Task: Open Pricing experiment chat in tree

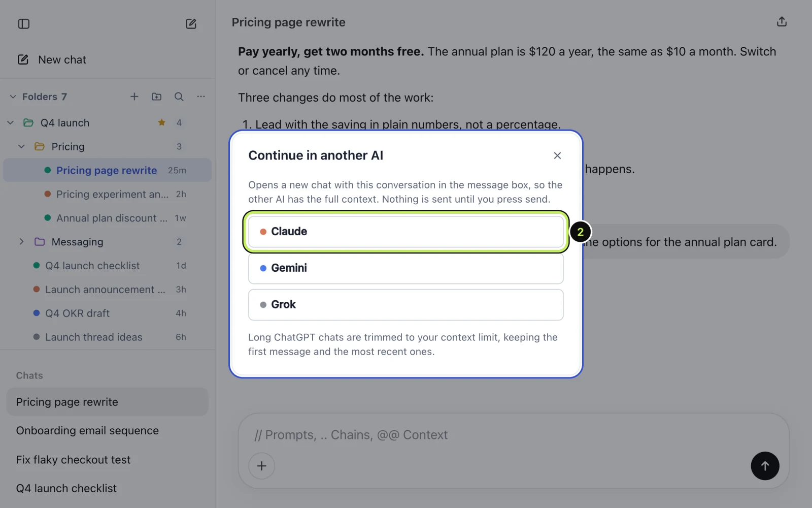Action: coord(108,194)
